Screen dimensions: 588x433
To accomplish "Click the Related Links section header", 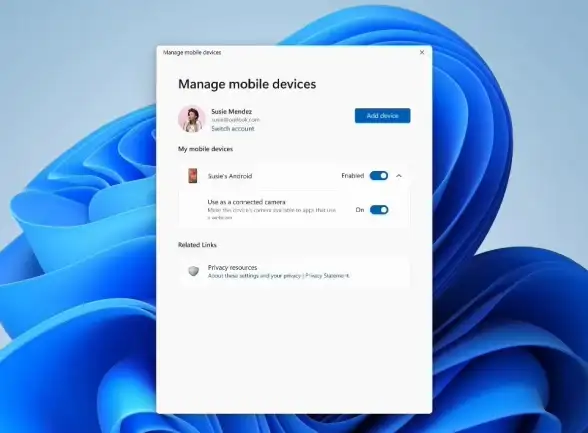I will click(x=197, y=245).
